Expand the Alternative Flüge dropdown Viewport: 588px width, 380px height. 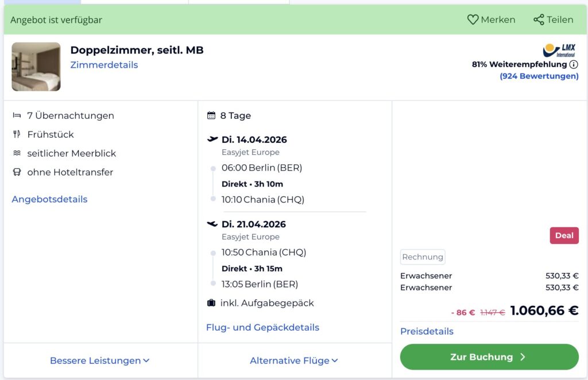(294, 360)
